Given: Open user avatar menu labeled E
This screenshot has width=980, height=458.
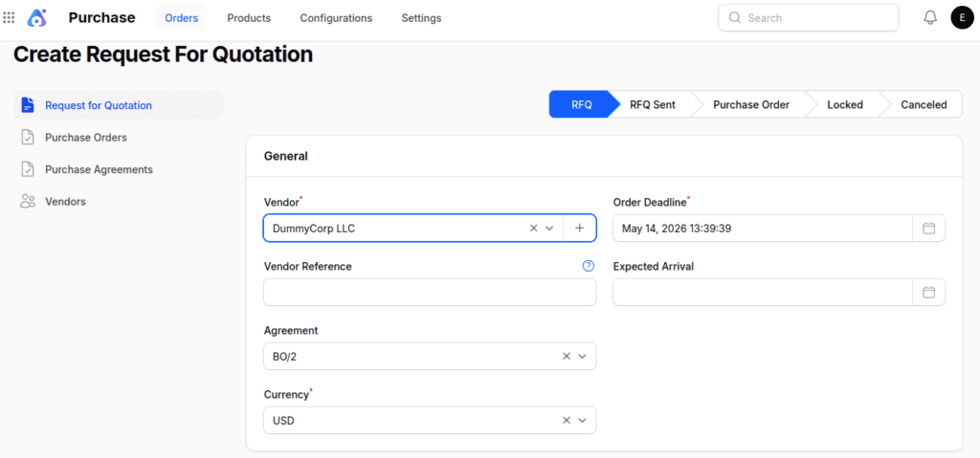Looking at the screenshot, I should tap(963, 17).
